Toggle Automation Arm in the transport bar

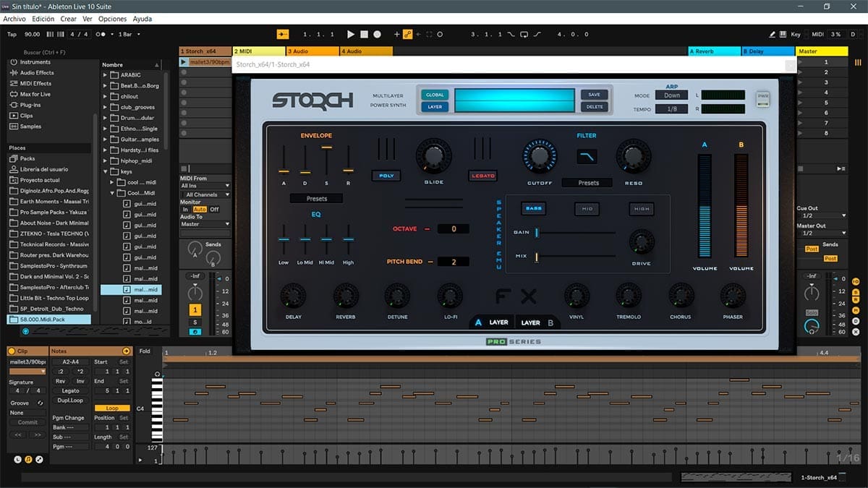407,34
